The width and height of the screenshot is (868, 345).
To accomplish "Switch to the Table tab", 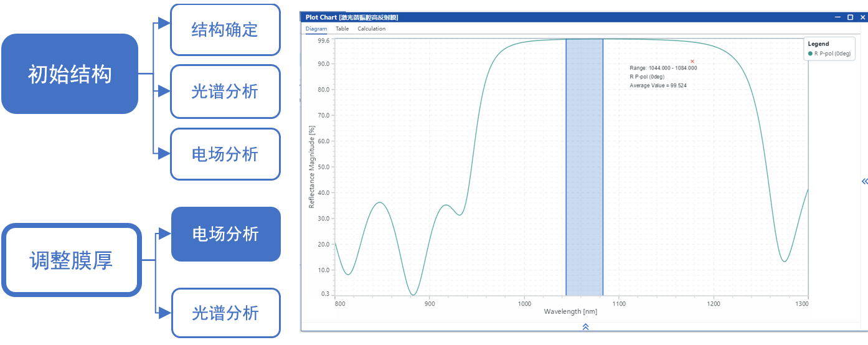I will coord(342,29).
